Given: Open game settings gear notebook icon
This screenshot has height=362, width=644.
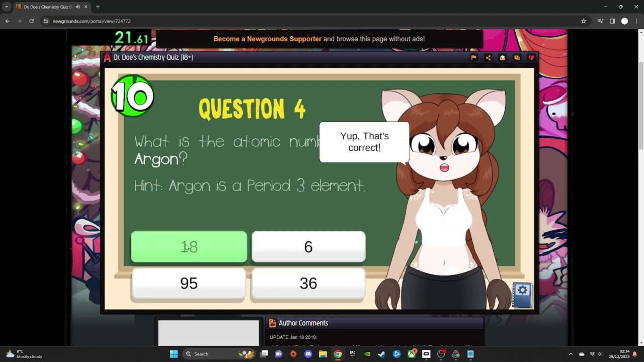Looking at the screenshot, I should click(x=522, y=294).
